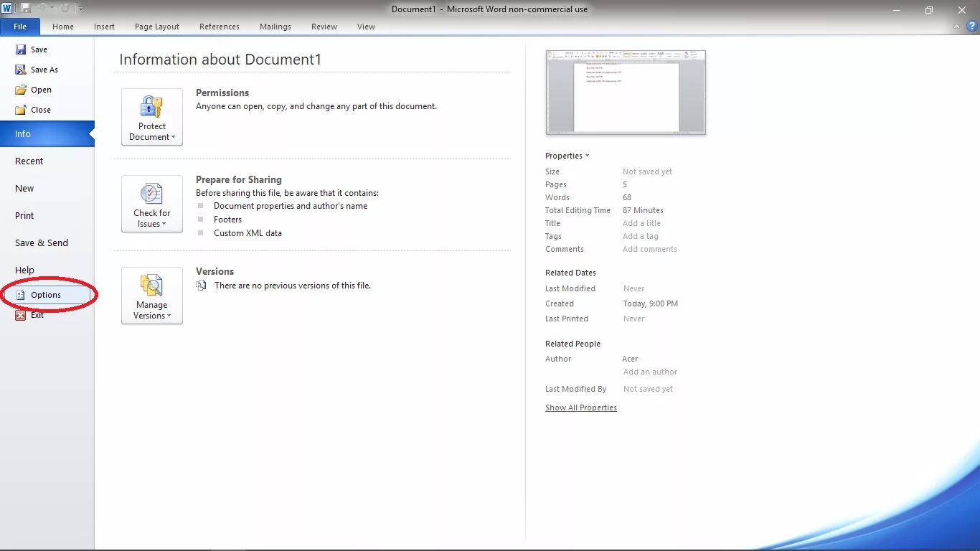Click the "87 Minutes" total editing time value
The width and height of the screenshot is (980, 551).
click(x=644, y=210)
